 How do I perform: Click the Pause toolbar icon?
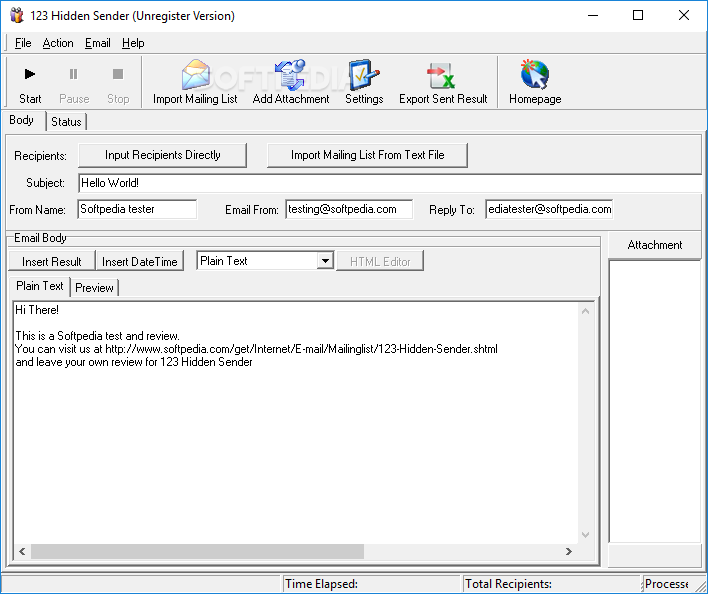[x=73, y=74]
